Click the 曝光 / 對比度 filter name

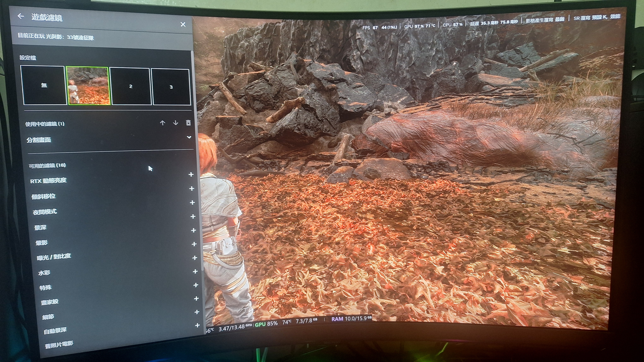[x=54, y=257]
